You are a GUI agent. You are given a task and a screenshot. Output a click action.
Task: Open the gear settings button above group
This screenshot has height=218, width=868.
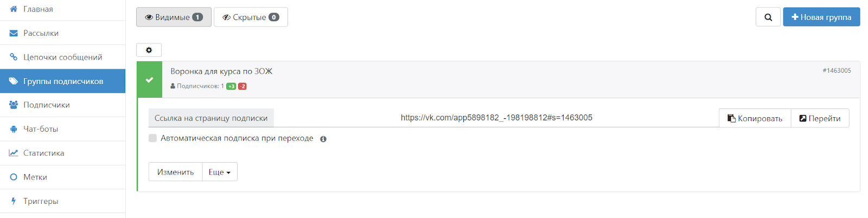pos(149,50)
